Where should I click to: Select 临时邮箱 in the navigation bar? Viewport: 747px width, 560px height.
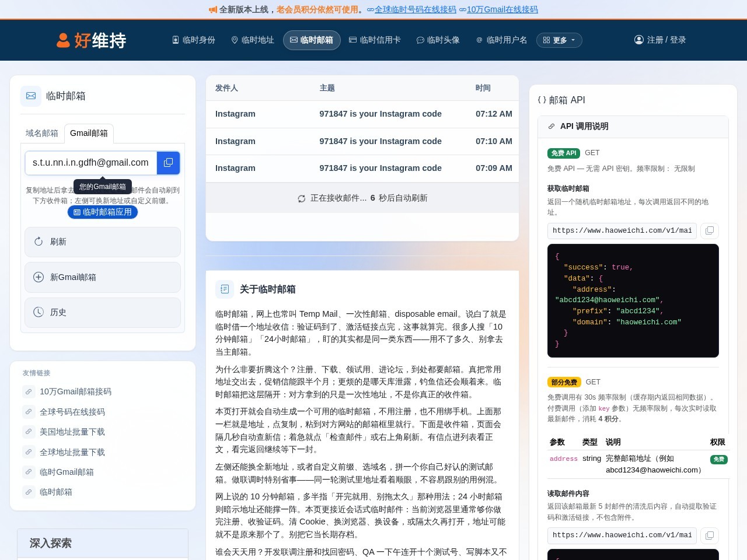click(x=312, y=40)
